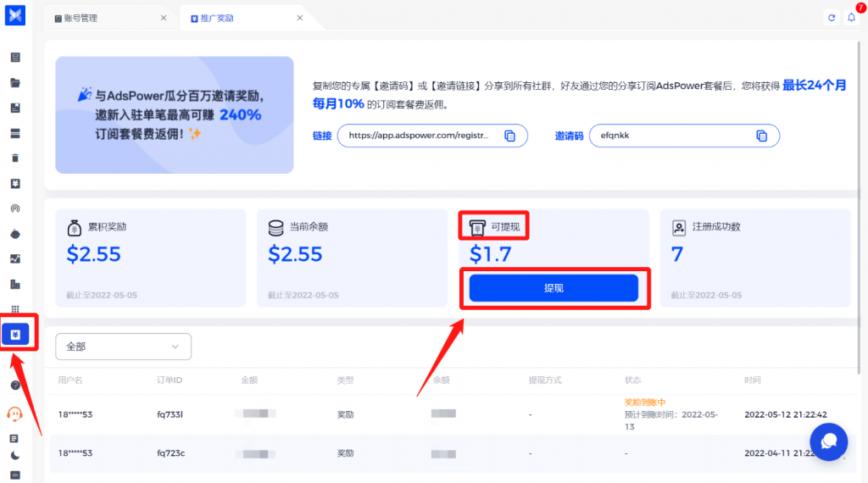The image size is (868, 483).
Task: Click the $1.7 withdrawable amount
Action: (x=491, y=254)
